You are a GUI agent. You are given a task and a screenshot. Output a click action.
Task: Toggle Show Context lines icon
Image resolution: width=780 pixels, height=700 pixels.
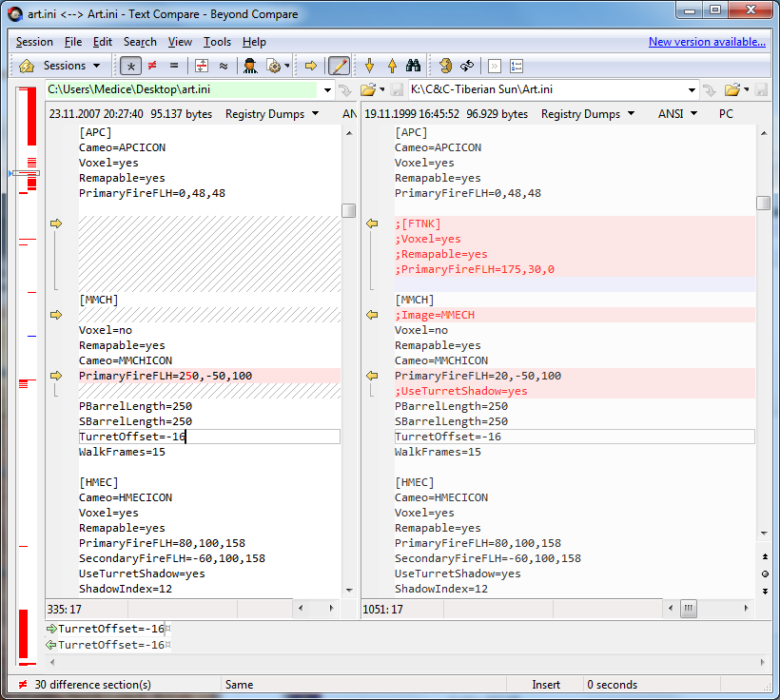pyautogui.click(x=202, y=66)
